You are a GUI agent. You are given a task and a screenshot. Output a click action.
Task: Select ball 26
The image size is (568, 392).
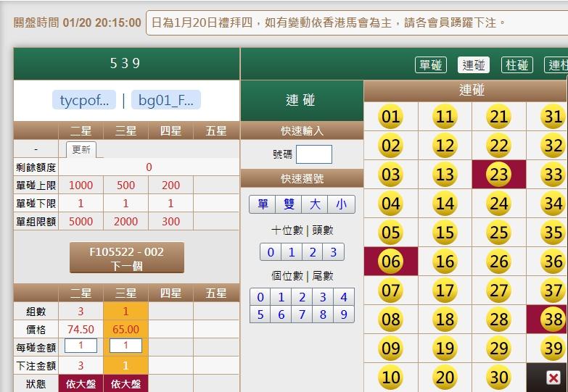499,262
